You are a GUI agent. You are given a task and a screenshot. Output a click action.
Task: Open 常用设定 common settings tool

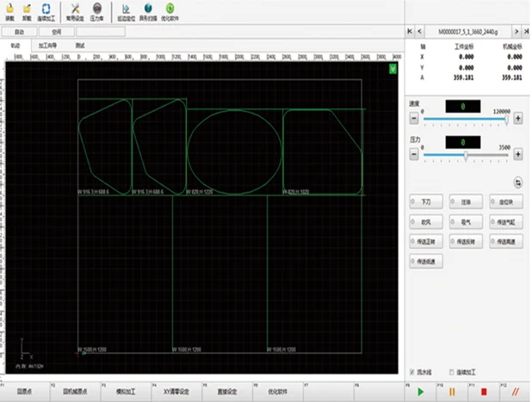[75, 11]
